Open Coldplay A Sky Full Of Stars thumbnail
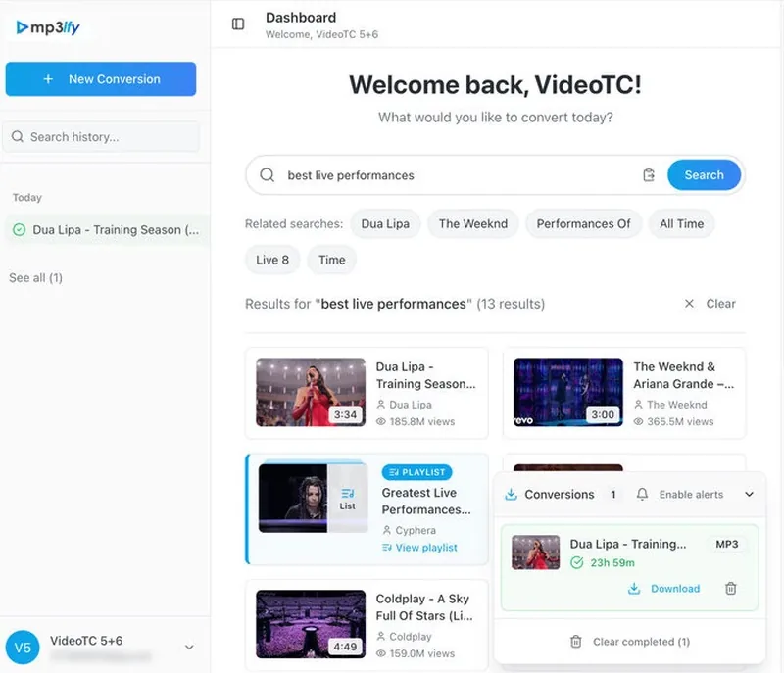The image size is (784, 673). [311, 624]
